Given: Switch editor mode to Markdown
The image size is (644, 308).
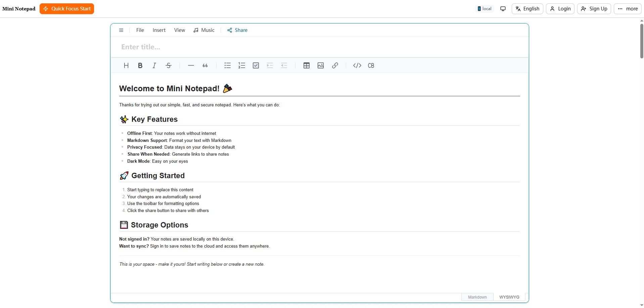Looking at the screenshot, I should pos(477,297).
